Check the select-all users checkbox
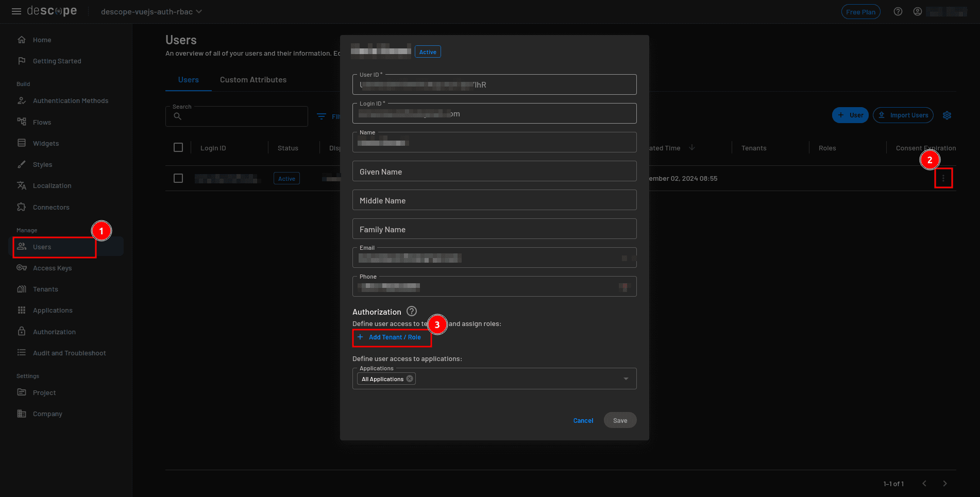The width and height of the screenshot is (980, 497). (x=178, y=147)
